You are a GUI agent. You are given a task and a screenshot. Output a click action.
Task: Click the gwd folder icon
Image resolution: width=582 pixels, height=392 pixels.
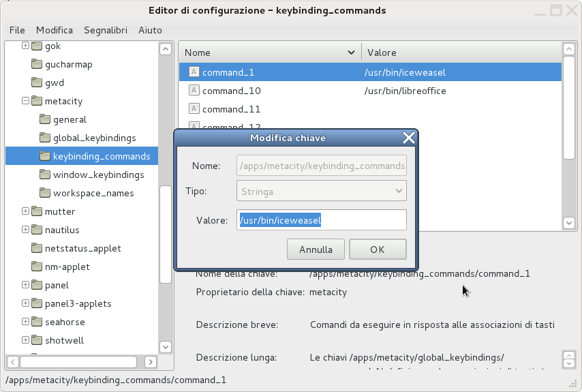pyautogui.click(x=37, y=83)
